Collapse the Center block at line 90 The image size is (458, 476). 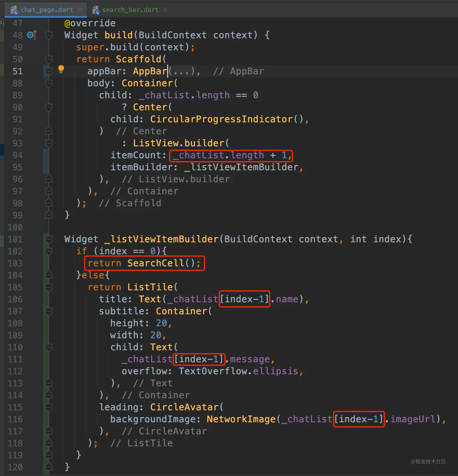49,107
